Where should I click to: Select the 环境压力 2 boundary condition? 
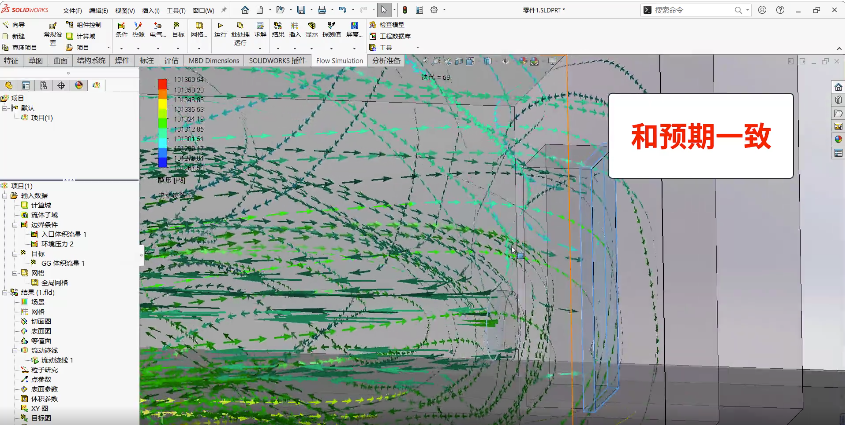[52, 244]
